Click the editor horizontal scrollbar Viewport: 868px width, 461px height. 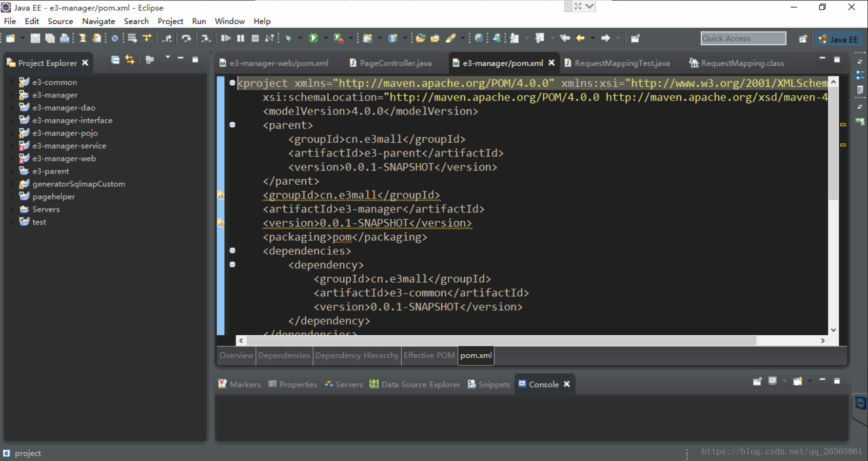click(x=501, y=341)
